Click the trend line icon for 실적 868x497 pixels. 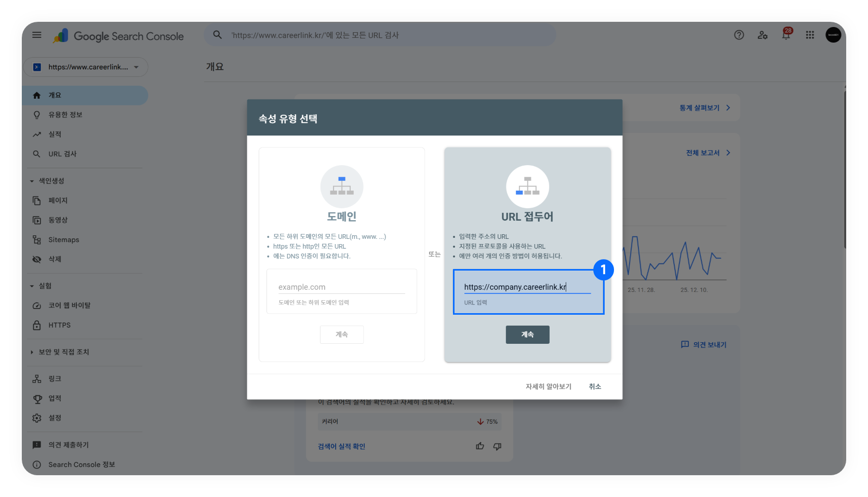(37, 135)
